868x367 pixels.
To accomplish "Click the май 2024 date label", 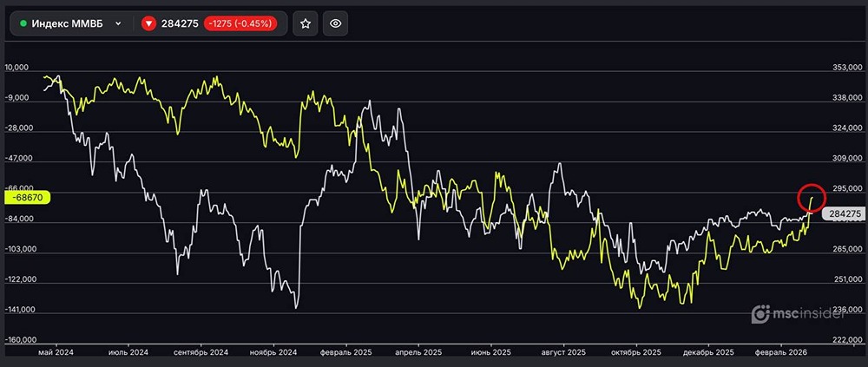I will 56,353.
